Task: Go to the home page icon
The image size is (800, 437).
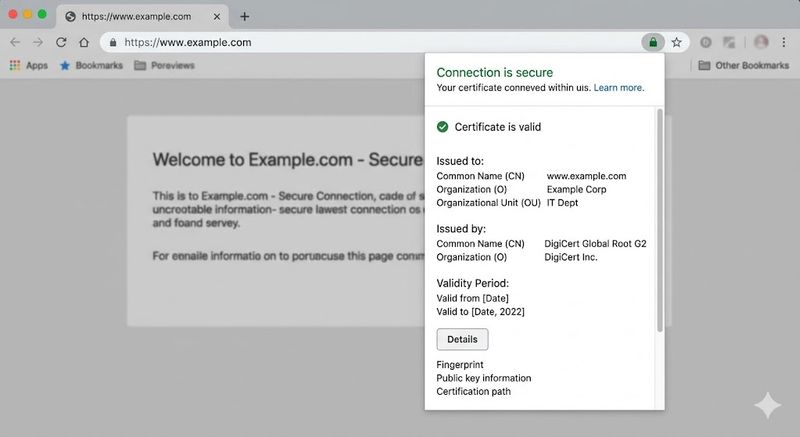Action: click(84, 42)
